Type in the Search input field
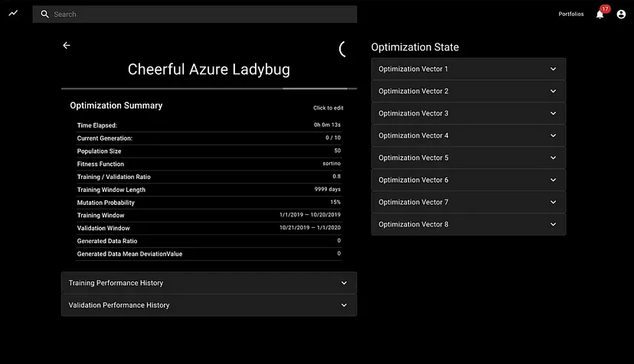Viewport: 634px width, 364px height. (199, 15)
